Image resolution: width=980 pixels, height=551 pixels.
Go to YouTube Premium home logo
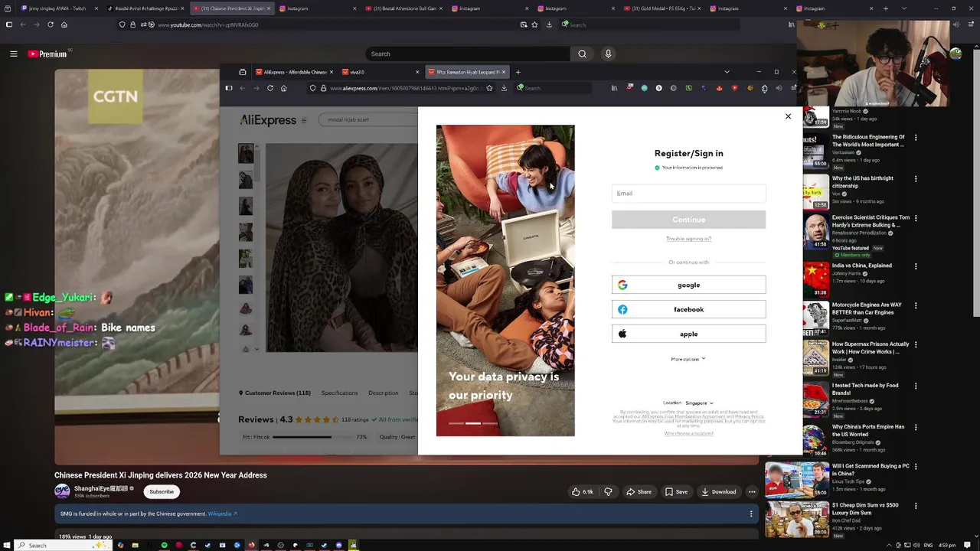47,54
